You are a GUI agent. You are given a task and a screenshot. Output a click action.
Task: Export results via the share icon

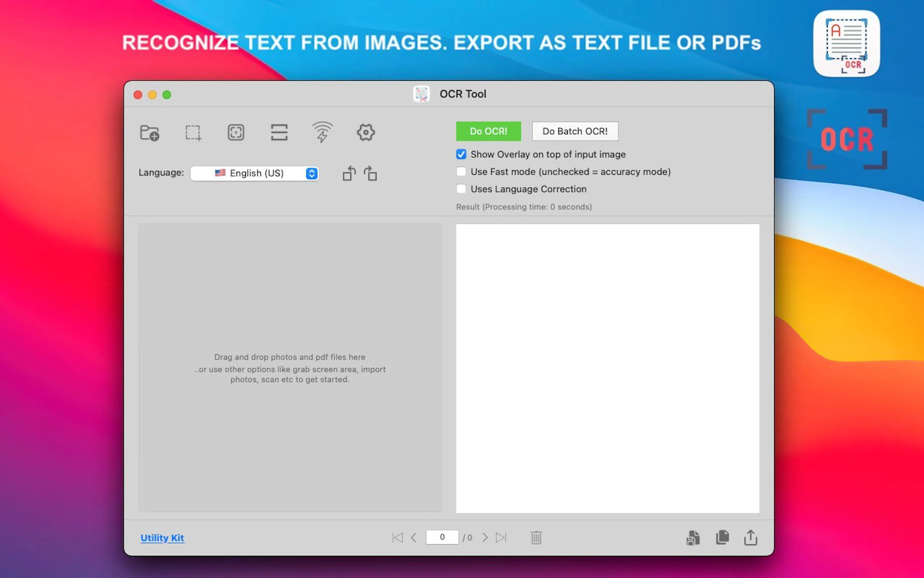click(x=750, y=538)
